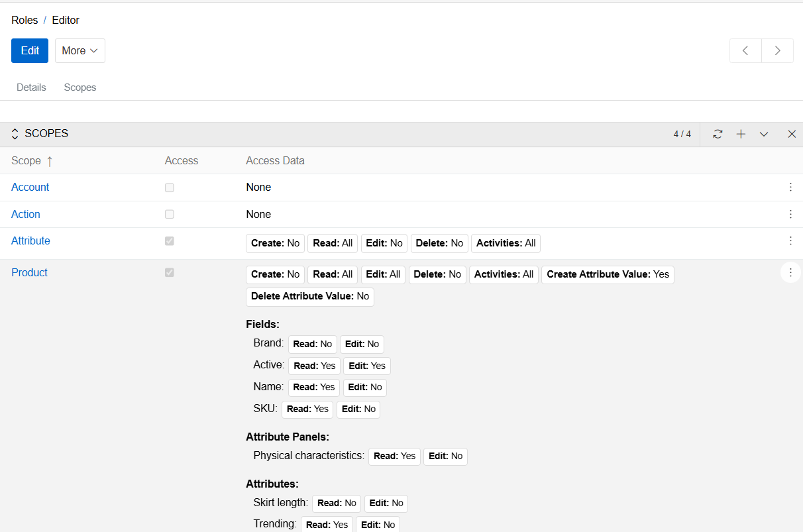Open row actions menu for Account scope
This screenshot has width=803, height=532.
pos(790,187)
